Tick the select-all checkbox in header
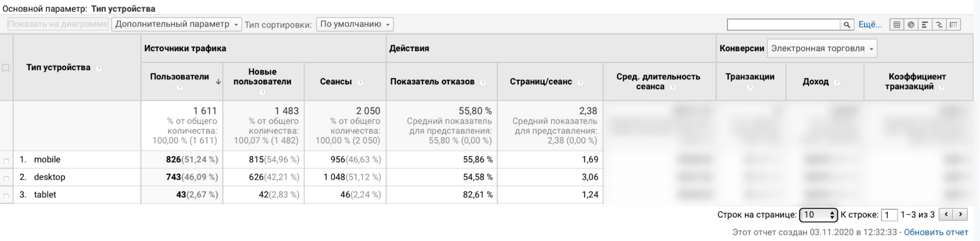 pos(6,68)
